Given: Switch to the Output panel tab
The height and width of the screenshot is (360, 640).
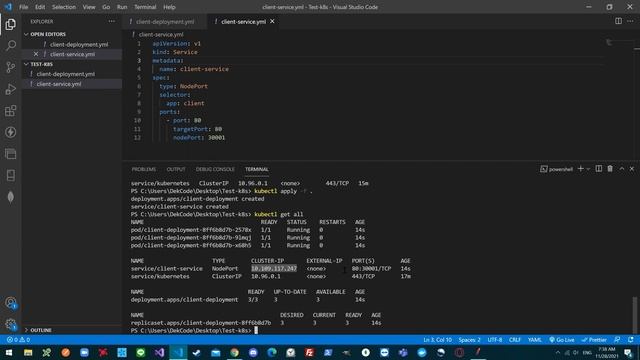Looking at the screenshot, I should point(176,169).
